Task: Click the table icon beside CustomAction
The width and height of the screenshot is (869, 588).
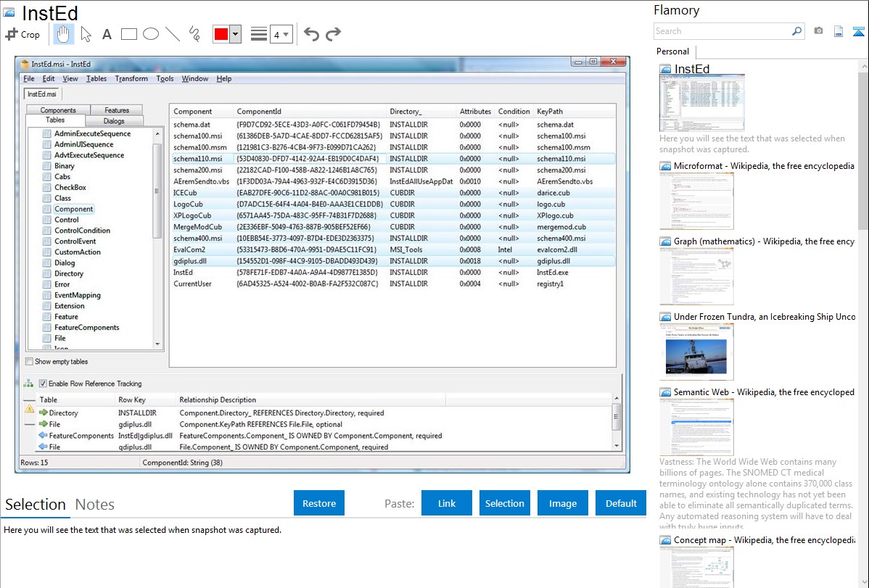Action: (x=47, y=252)
